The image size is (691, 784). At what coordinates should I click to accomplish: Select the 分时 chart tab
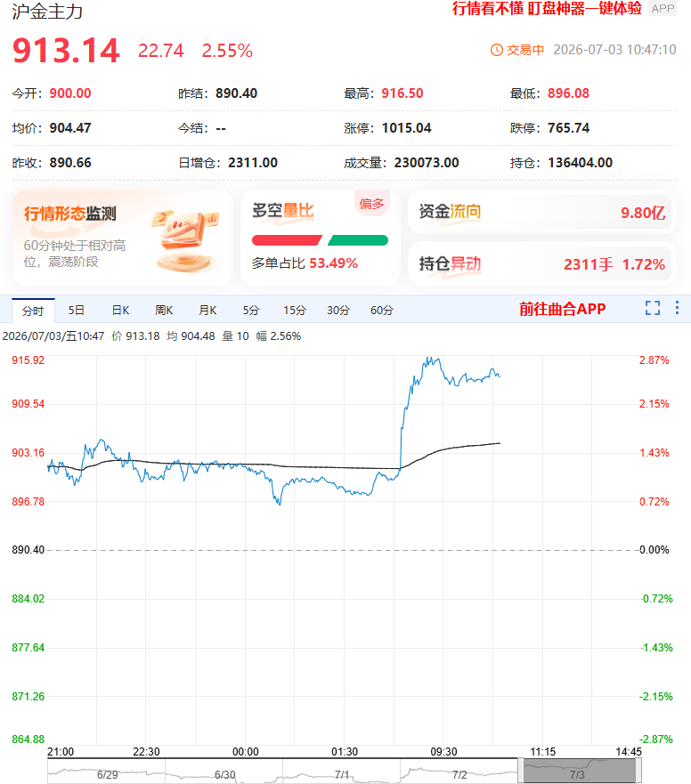33,311
